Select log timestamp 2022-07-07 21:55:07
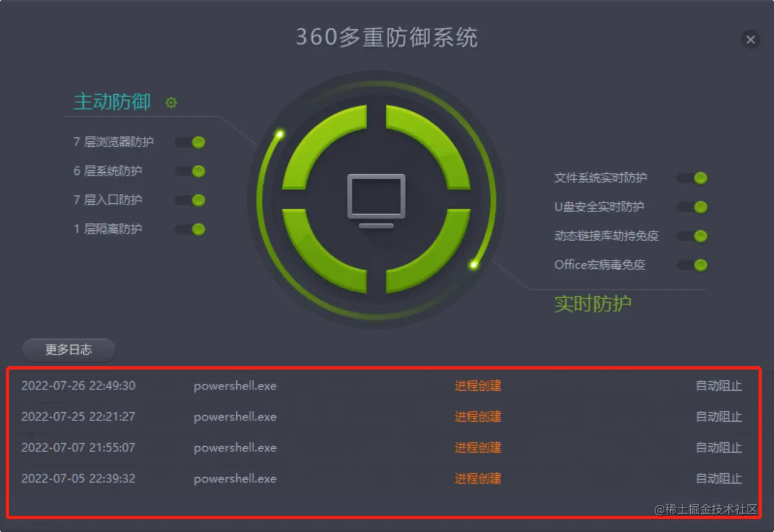Viewport: 774px width, 532px height. click(79, 448)
